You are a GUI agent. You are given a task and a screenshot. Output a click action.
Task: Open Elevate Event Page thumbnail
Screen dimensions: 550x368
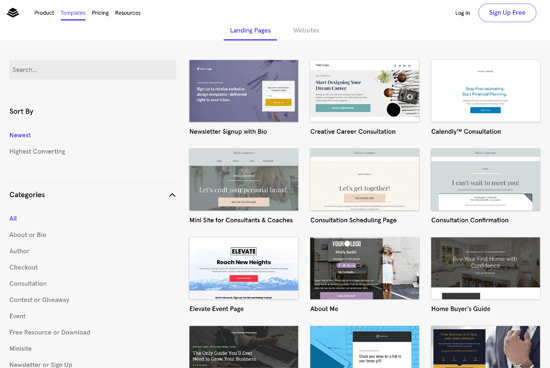[244, 268]
